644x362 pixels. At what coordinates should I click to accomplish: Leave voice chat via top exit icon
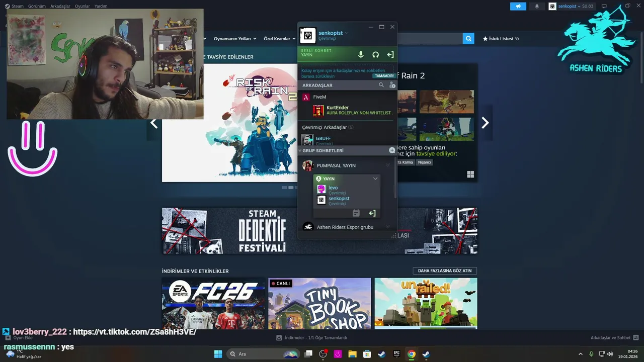(390, 55)
